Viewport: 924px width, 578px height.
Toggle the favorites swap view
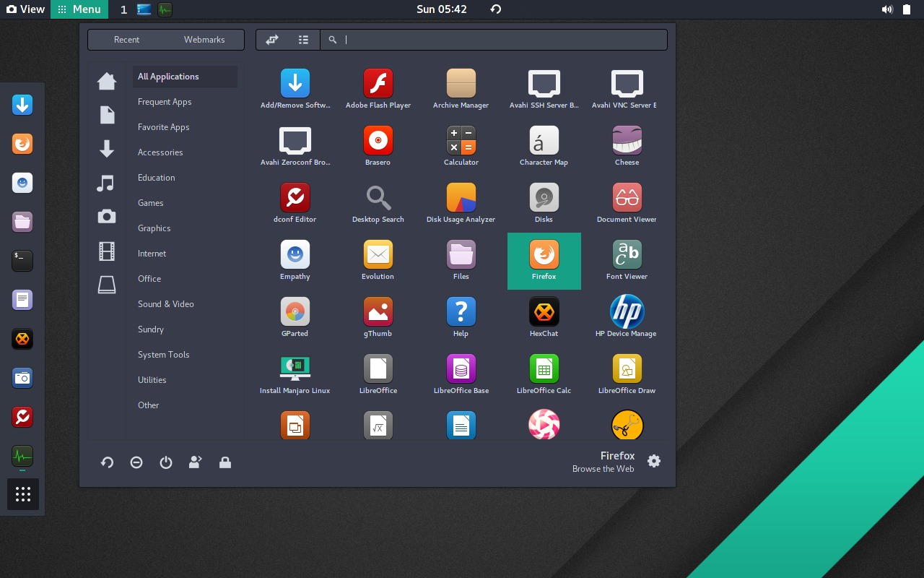click(272, 40)
